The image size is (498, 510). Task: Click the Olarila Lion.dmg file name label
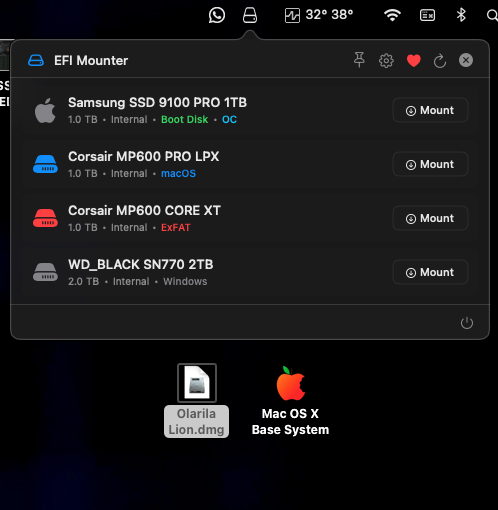[x=196, y=422]
